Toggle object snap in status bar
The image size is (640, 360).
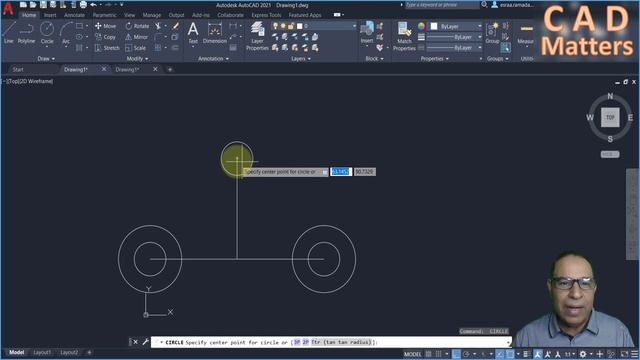510,354
